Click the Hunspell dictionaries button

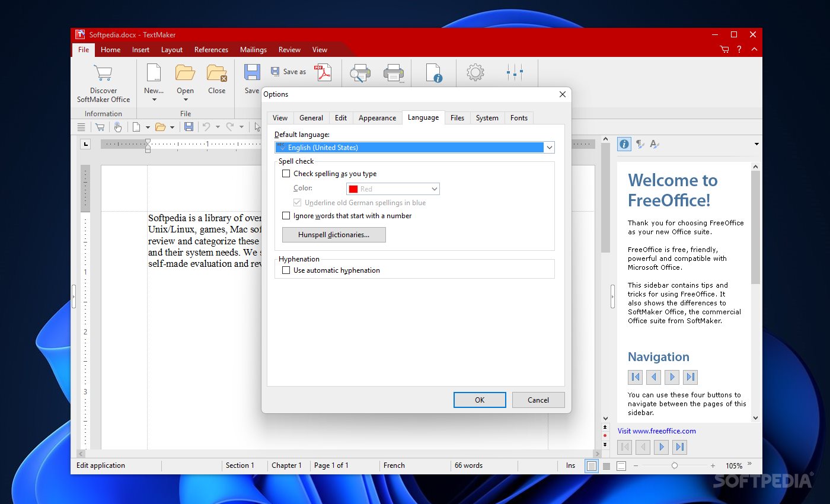coord(334,235)
